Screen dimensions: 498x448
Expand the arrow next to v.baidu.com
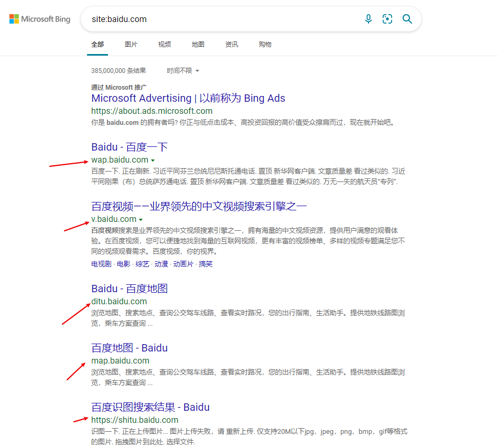pos(141,219)
